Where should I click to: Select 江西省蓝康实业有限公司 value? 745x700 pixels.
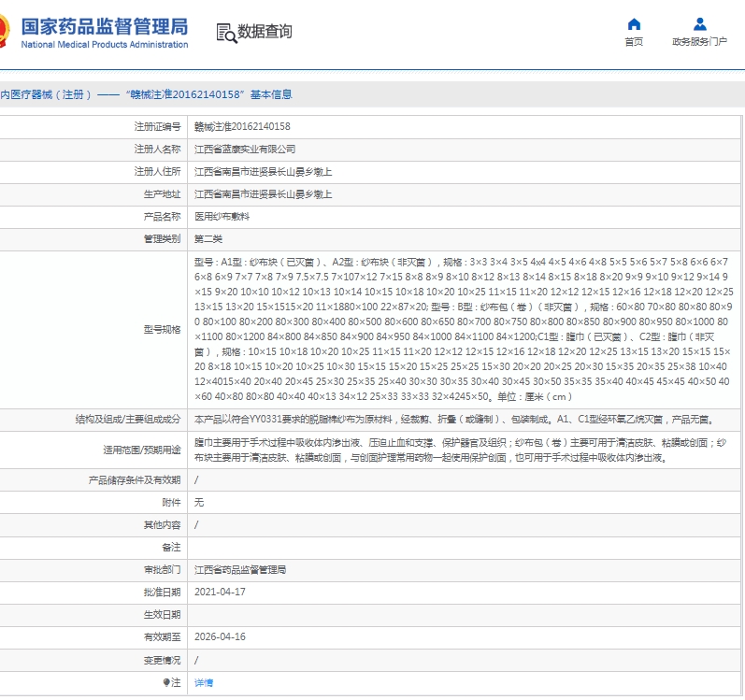pos(245,150)
